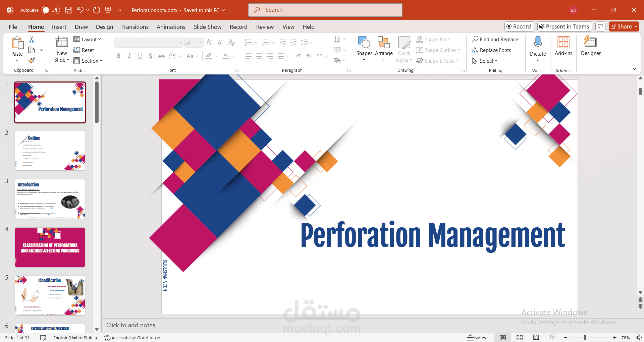Insert a New Slide icon
The height and width of the screenshot is (342, 644).
point(62,42)
